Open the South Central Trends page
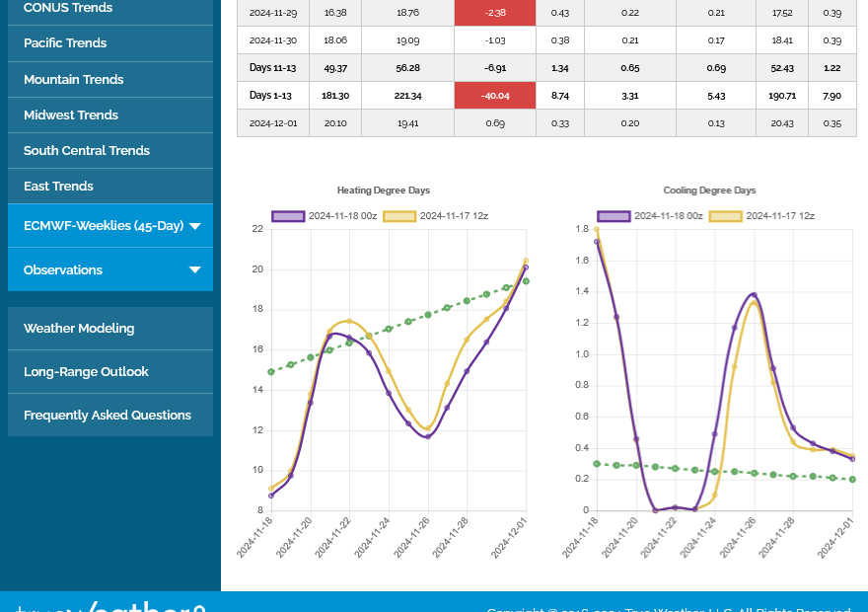Image resolution: width=868 pixels, height=612 pixels. (x=110, y=150)
